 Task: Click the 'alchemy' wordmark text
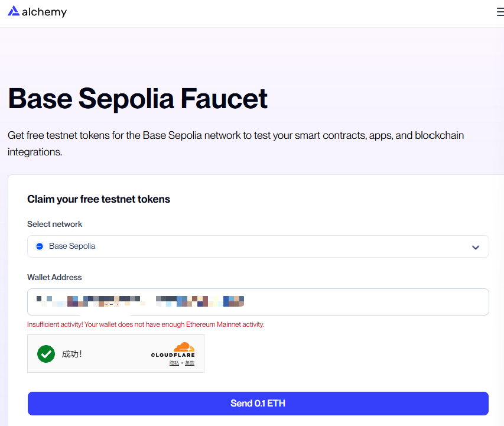(x=44, y=12)
